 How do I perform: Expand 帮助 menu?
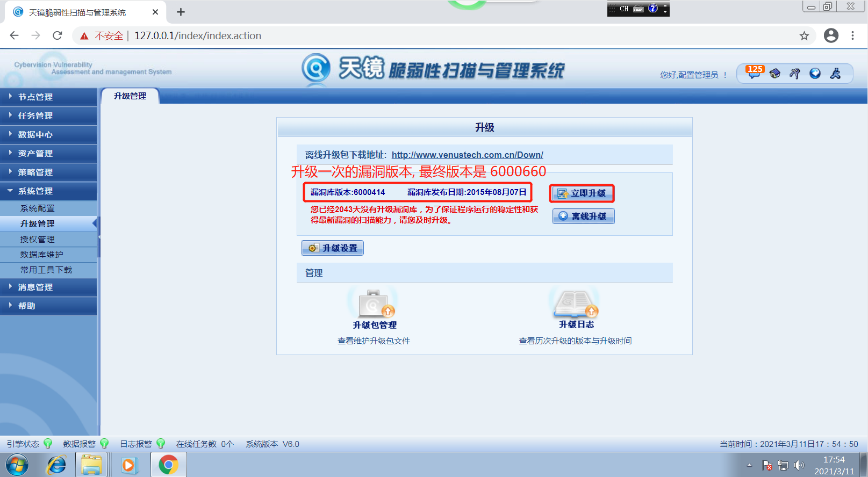point(48,306)
